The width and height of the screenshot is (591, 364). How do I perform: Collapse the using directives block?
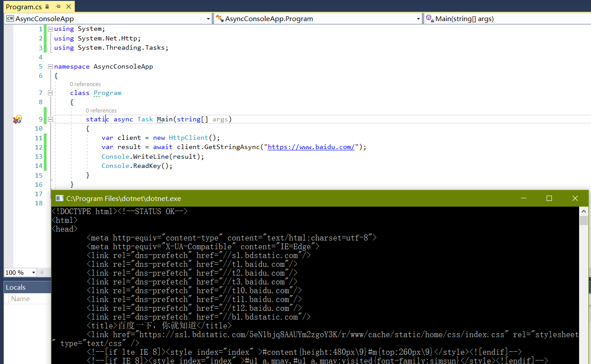coord(50,29)
